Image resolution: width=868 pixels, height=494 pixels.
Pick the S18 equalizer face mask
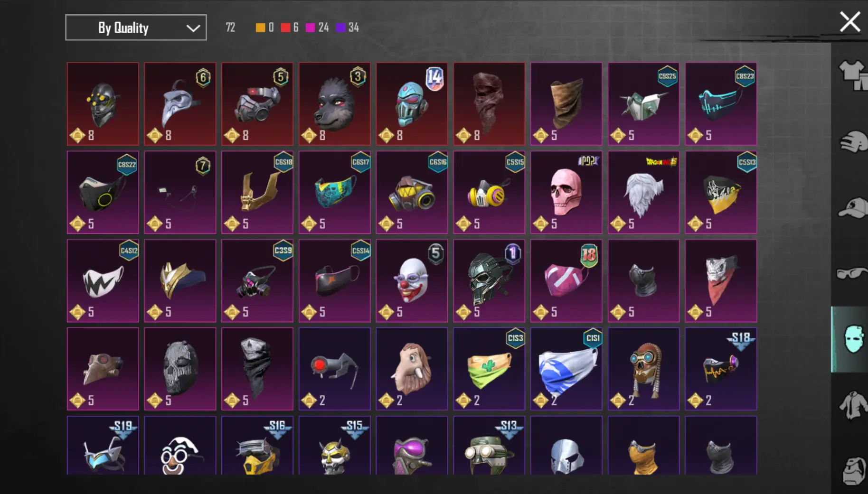click(721, 369)
